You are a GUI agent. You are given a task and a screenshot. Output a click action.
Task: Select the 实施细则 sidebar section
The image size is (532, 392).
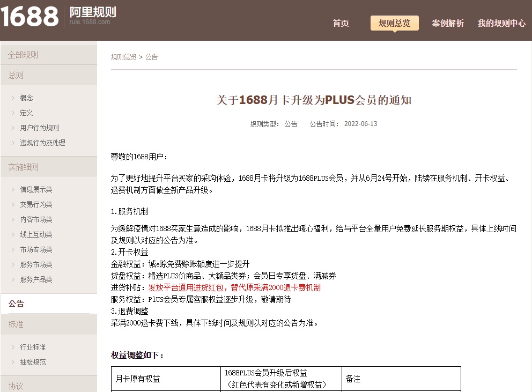tap(49, 167)
